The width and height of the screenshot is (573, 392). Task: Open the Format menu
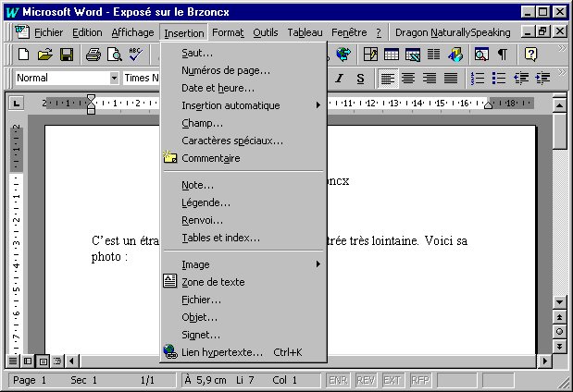(x=228, y=32)
